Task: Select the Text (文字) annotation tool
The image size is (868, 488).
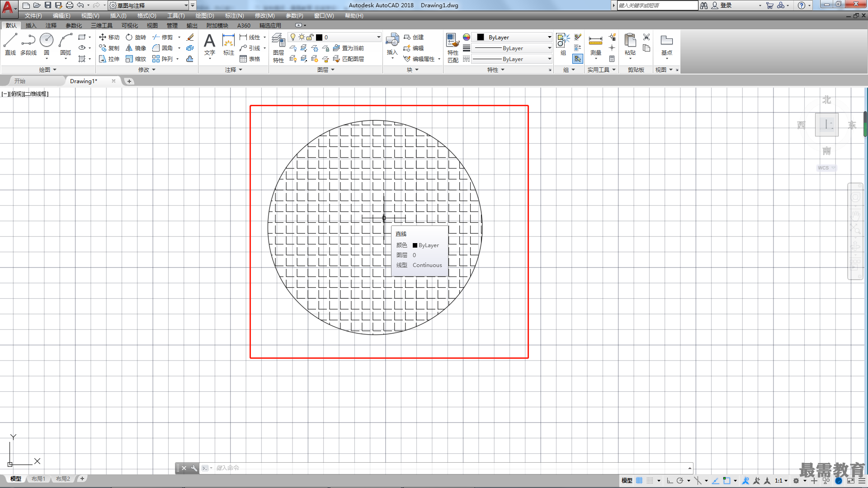Action: click(x=209, y=44)
